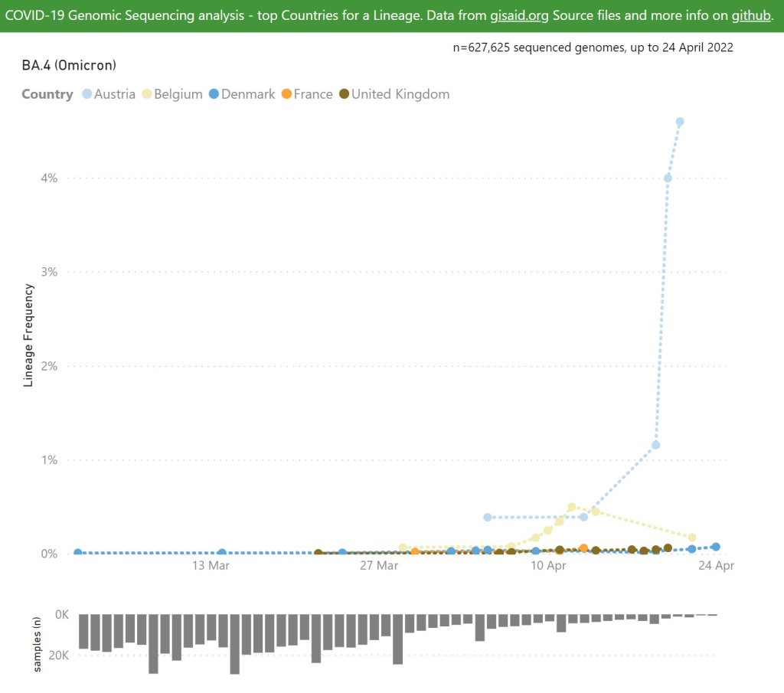Click Austria's data point at 4% gridline
This screenshot has height=693, width=784.
coord(668,178)
